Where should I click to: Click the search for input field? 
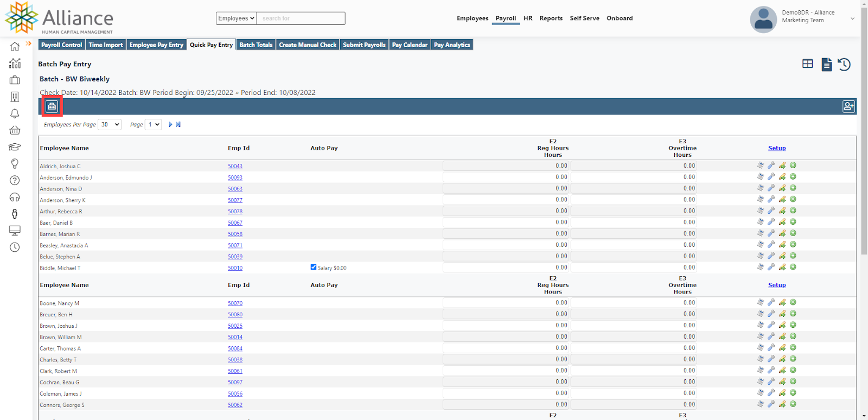[x=301, y=18]
